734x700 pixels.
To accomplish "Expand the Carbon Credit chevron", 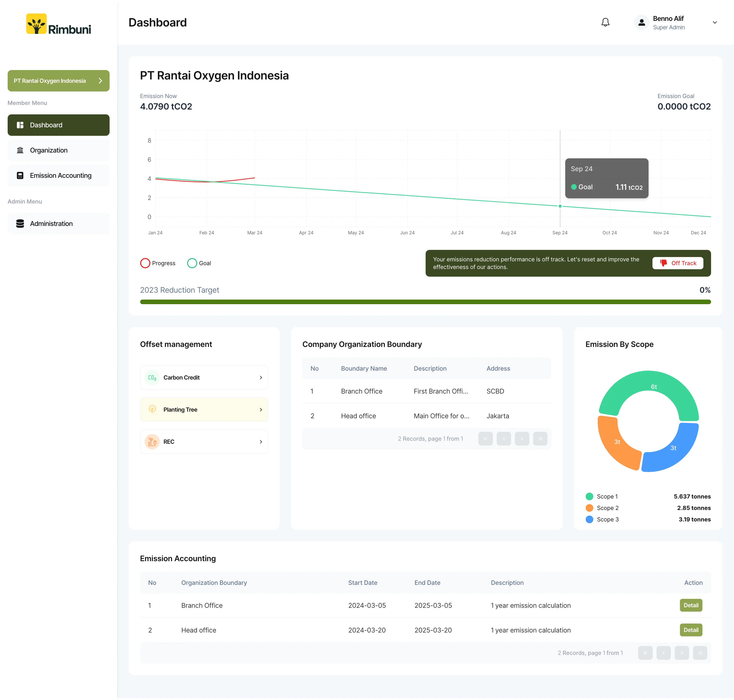I will pyautogui.click(x=261, y=378).
